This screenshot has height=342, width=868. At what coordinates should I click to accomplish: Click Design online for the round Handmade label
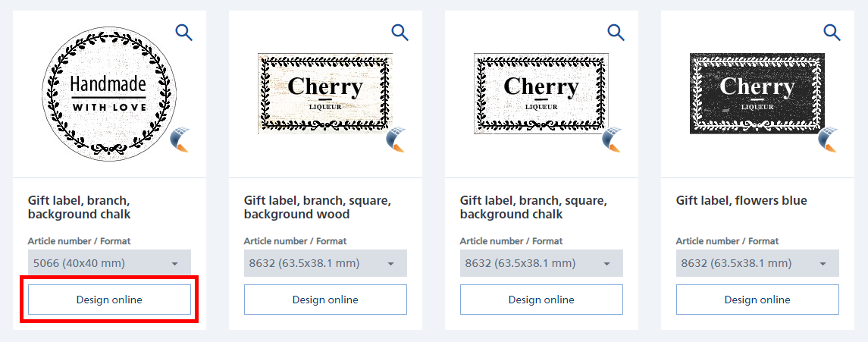point(109,300)
